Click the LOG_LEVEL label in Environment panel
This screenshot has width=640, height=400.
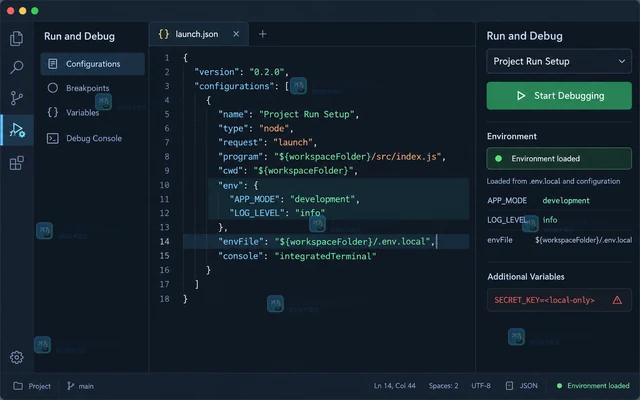(507, 220)
